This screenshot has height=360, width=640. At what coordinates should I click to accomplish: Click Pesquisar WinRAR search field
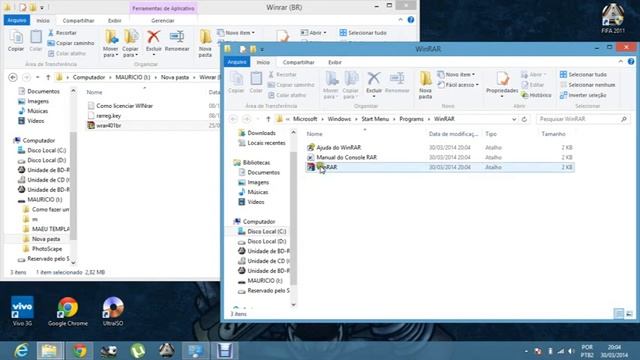point(582,119)
